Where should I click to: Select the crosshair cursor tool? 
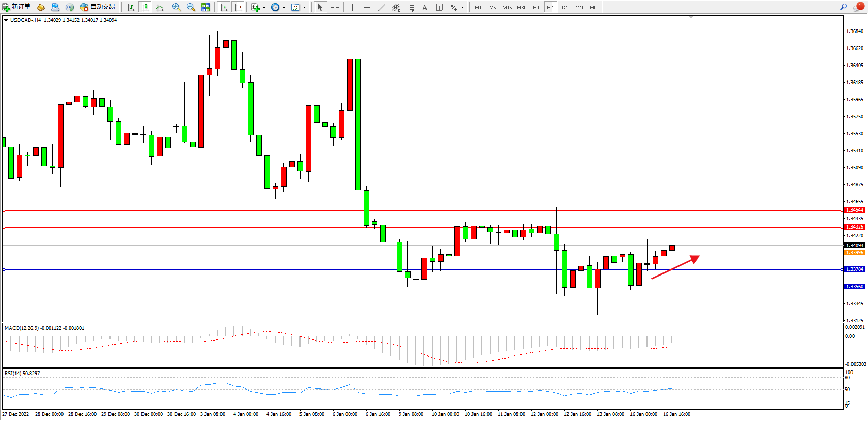point(335,7)
